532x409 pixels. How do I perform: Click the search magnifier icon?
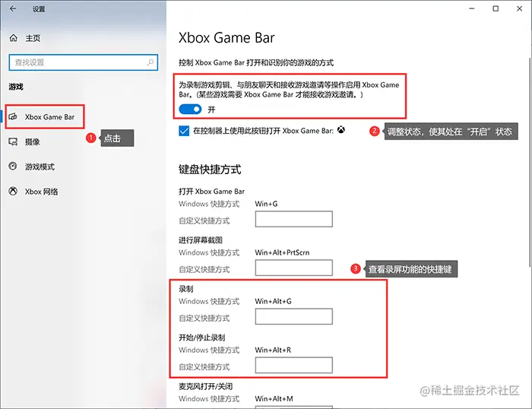150,62
